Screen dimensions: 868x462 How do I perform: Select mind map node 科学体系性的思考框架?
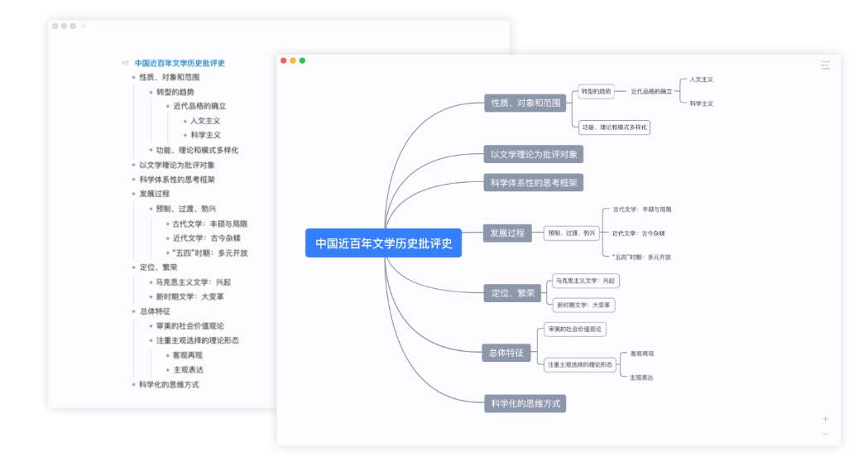point(534,183)
